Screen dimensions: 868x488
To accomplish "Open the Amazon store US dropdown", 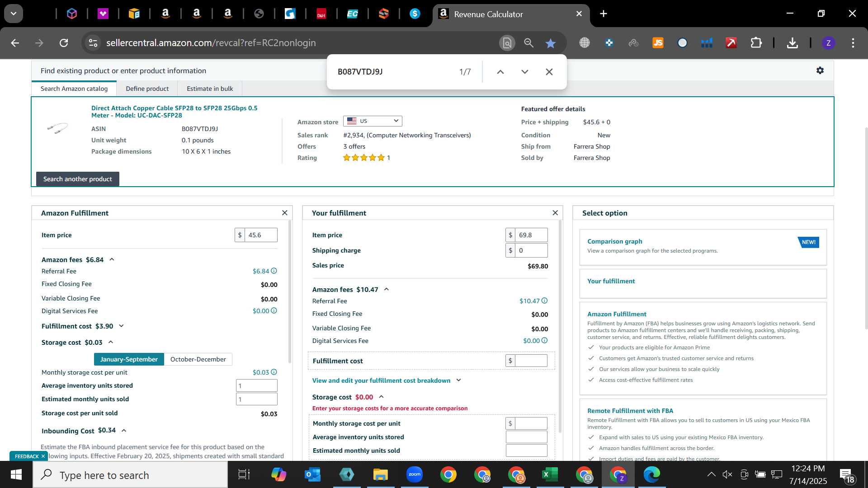I will tap(373, 121).
